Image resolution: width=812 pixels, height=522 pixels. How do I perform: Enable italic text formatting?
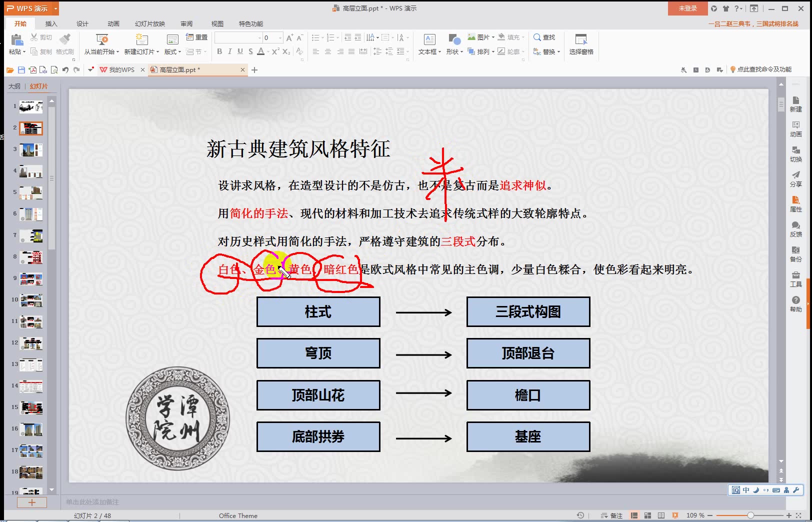(230, 51)
